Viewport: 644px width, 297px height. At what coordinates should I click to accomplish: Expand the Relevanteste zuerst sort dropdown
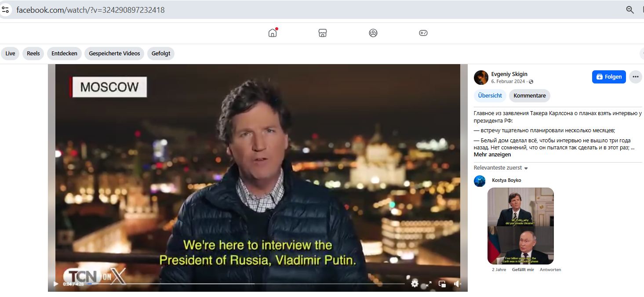[x=501, y=168]
